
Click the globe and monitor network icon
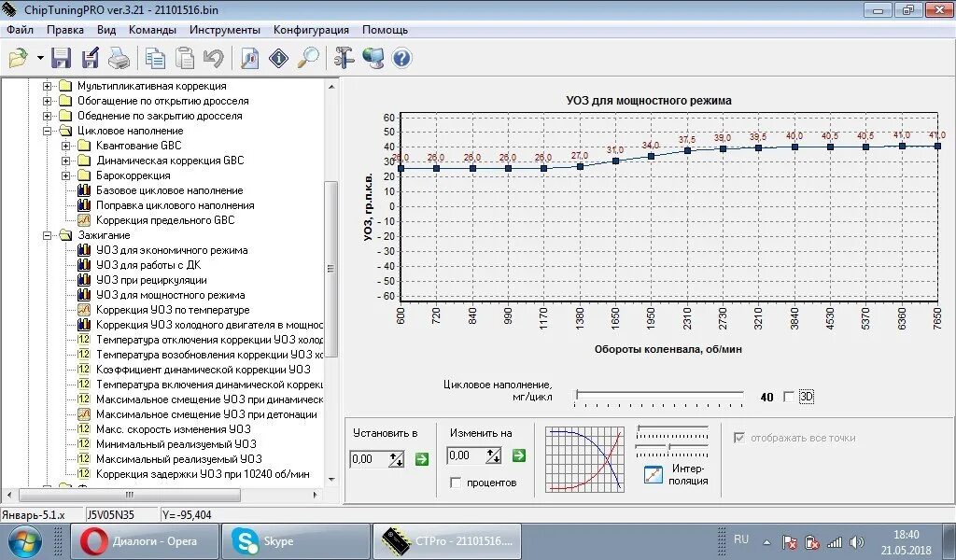pos(373,59)
